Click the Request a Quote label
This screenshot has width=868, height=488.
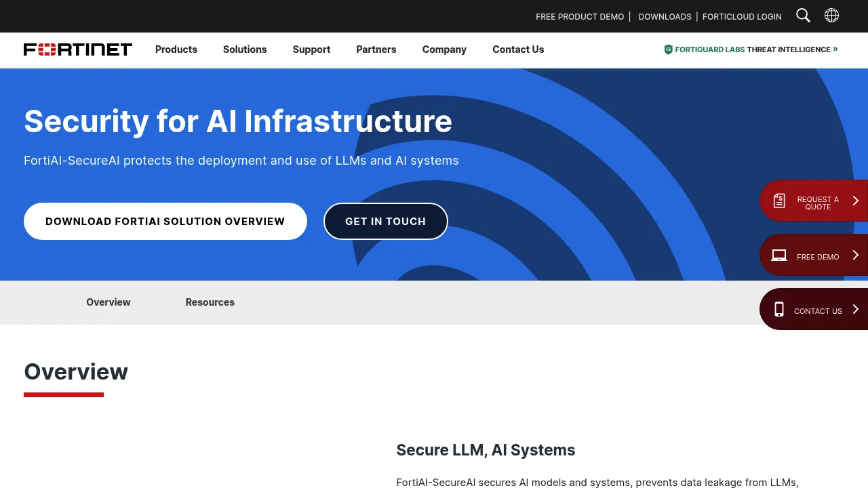point(818,203)
